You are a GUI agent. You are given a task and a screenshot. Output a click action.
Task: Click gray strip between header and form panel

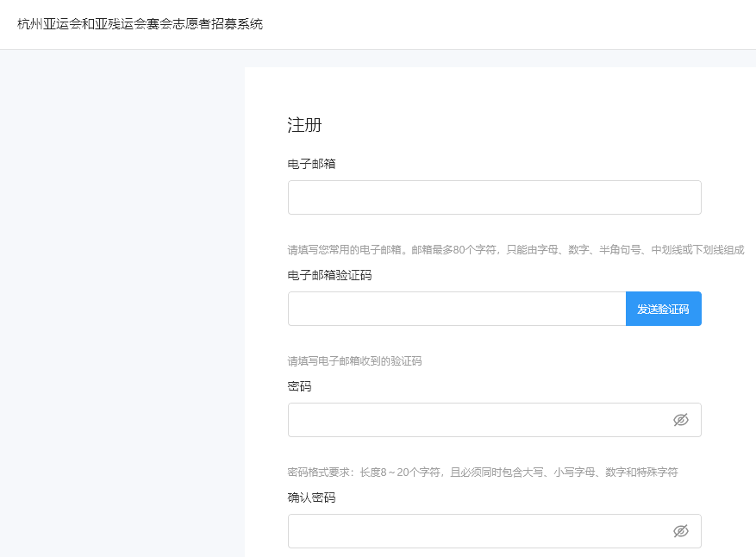[500, 59]
